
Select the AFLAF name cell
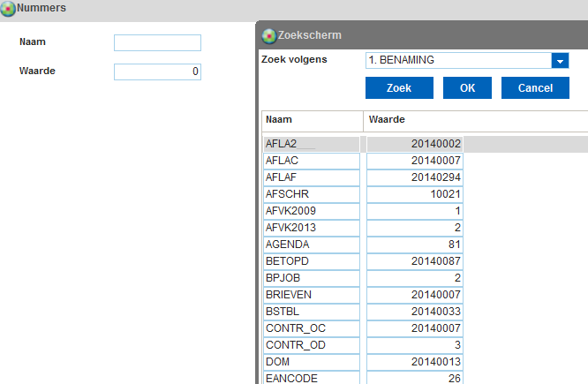click(x=312, y=177)
